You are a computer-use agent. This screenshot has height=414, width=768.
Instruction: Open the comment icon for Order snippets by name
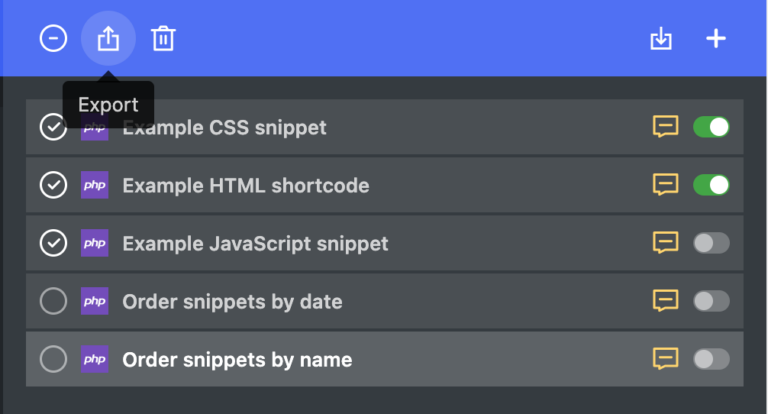(666, 359)
